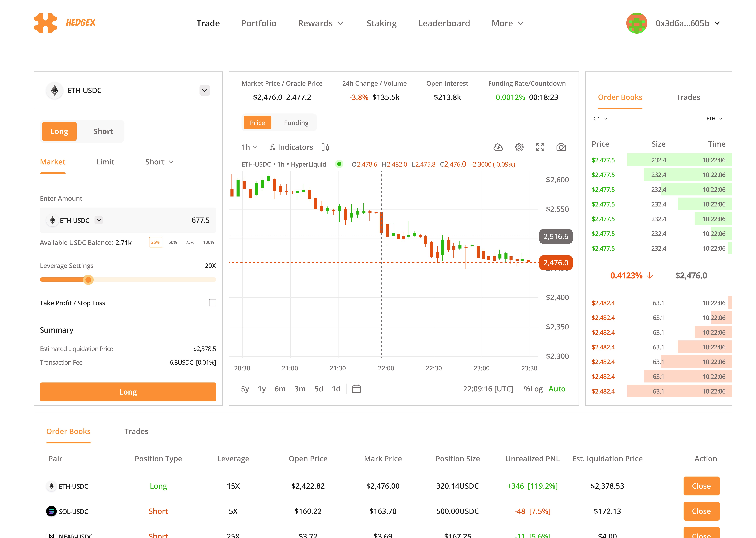Click the 2,516.6 crosshair price label
Viewport: 756px width, 538px height.
tap(556, 237)
